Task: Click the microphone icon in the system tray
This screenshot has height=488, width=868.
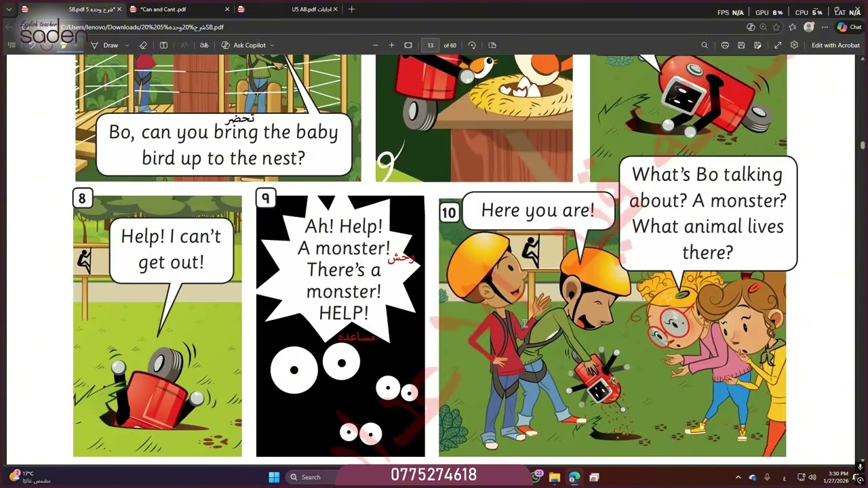Action: point(767,477)
